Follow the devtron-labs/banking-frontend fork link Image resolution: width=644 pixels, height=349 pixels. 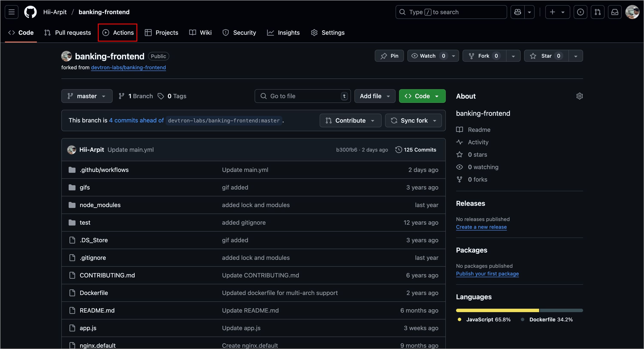coord(128,68)
